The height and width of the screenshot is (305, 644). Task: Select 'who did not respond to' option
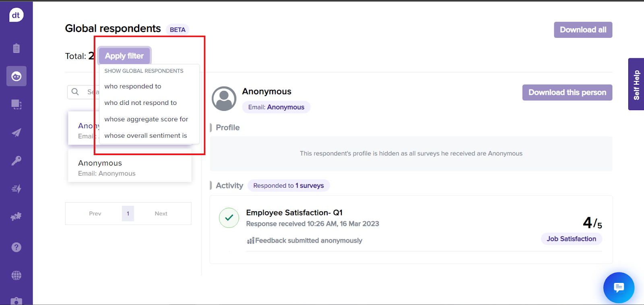[x=140, y=103]
